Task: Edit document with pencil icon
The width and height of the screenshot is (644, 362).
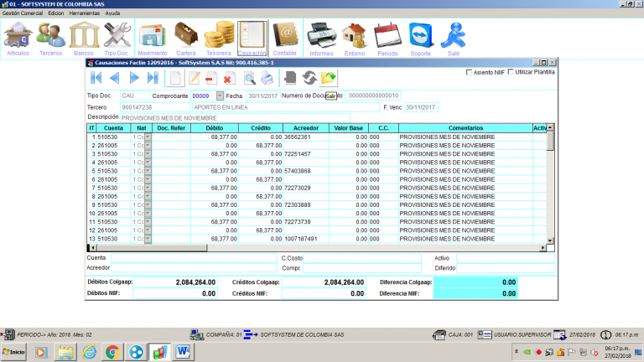Action: pos(195,78)
